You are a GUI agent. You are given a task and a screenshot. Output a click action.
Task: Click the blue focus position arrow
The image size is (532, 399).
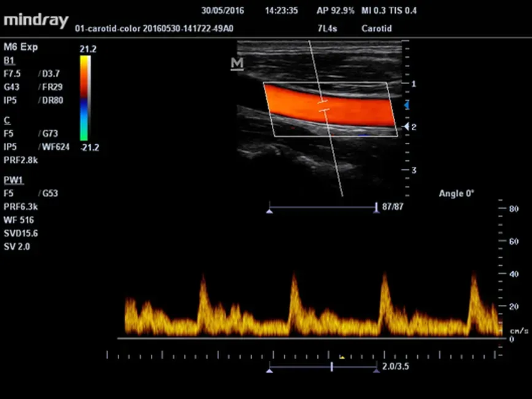(406, 106)
